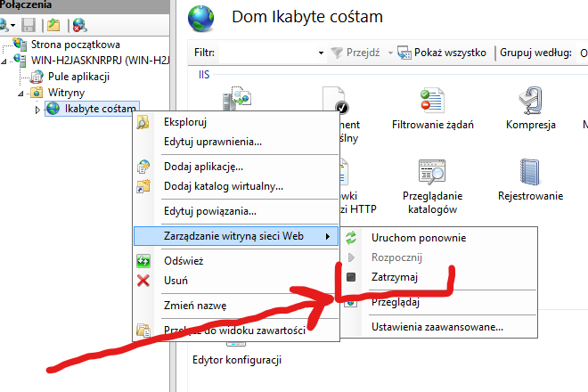Image resolution: width=588 pixels, height=392 pixels.
Task: Choose Edytuj uprawnienia from context menu
Action: coord(212,141)
